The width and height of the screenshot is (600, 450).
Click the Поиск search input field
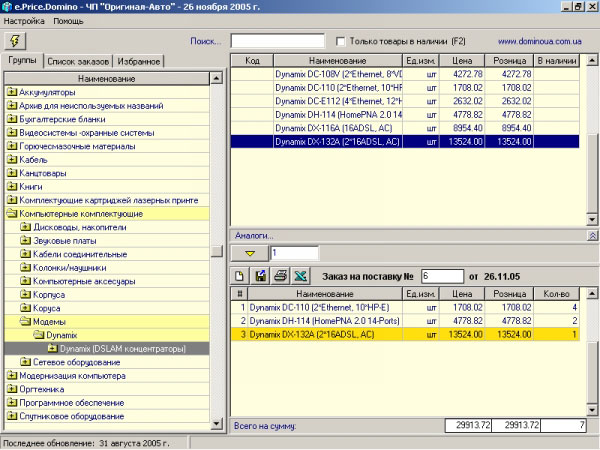pyautogui.click(x=278, y=41)
